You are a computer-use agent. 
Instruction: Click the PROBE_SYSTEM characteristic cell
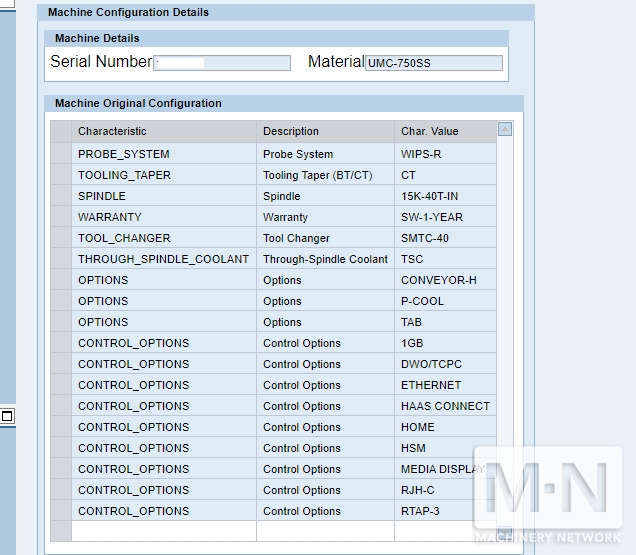coord(164,154)
